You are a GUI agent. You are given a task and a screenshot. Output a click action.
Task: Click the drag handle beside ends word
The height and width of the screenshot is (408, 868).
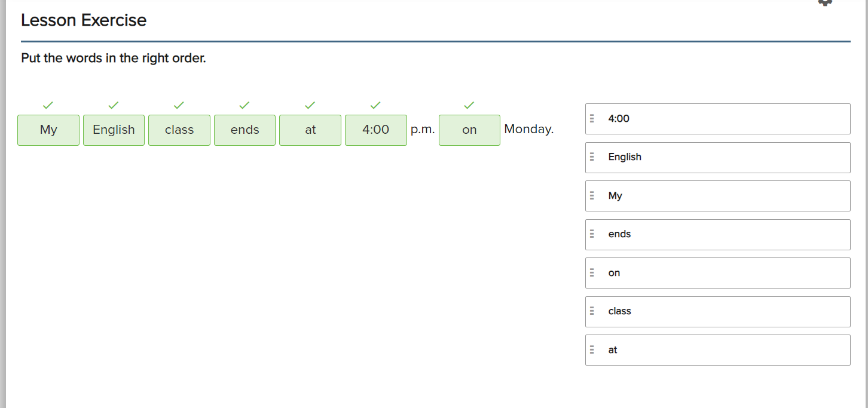tap(592, 234)
